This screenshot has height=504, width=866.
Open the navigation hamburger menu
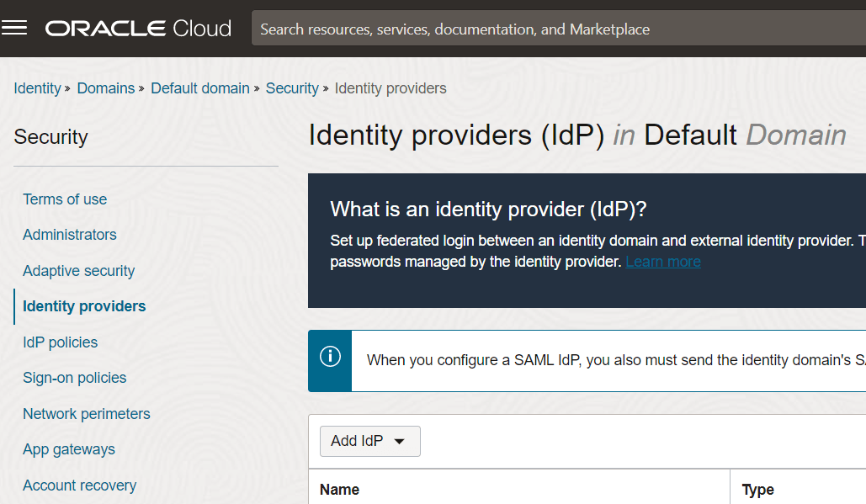click(15, 27)
